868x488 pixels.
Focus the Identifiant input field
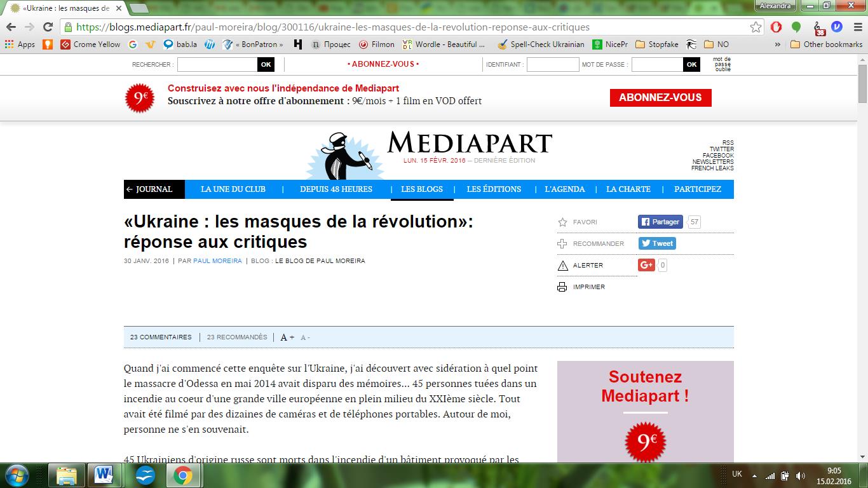553,64
